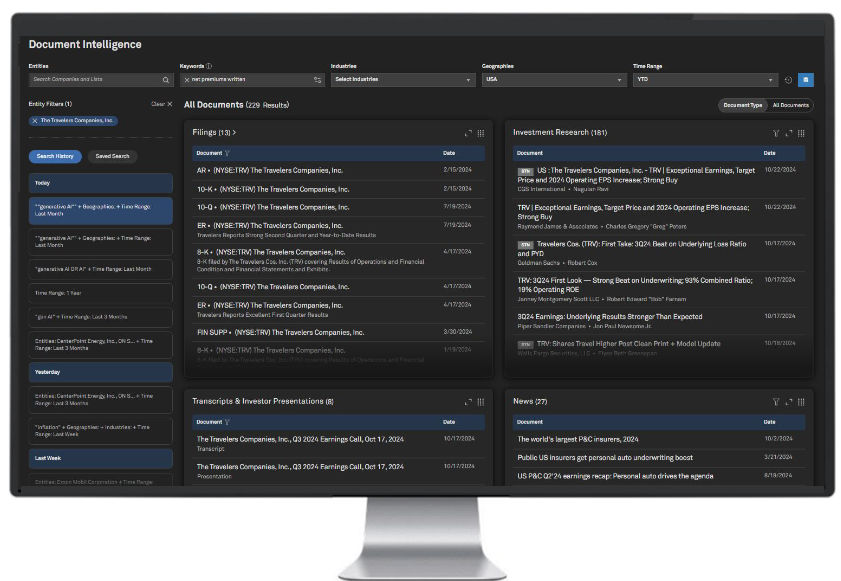Open the Time Range dropdown showing YTD

click(x=705, y=80)
